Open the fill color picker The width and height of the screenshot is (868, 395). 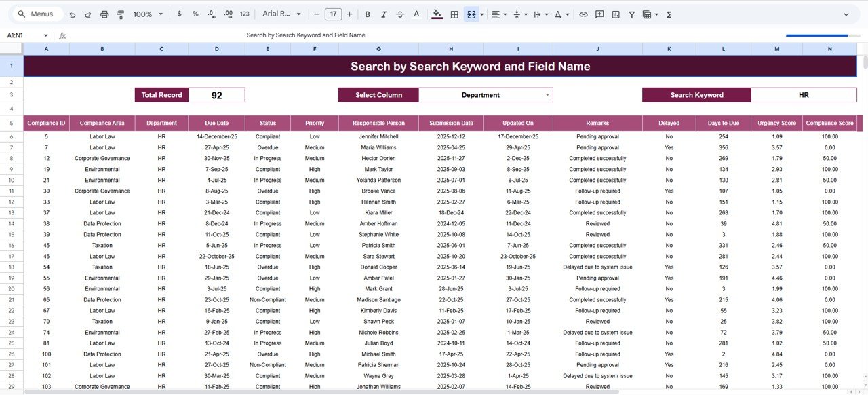coord(437,14)
